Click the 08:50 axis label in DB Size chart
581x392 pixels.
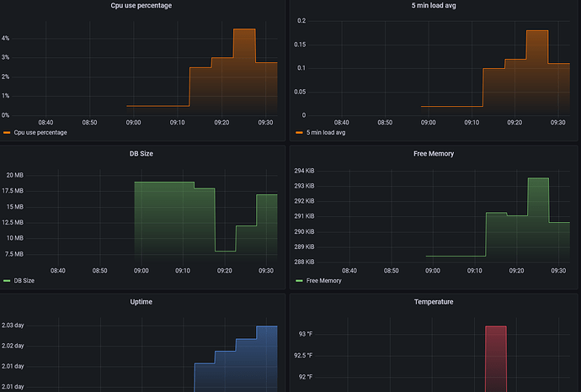(x=99, y=271)
